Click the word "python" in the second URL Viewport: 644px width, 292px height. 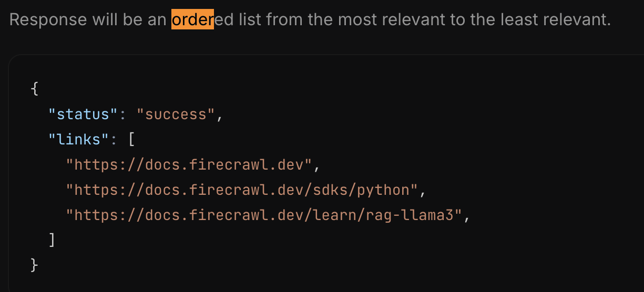click(x=383, y=190)
